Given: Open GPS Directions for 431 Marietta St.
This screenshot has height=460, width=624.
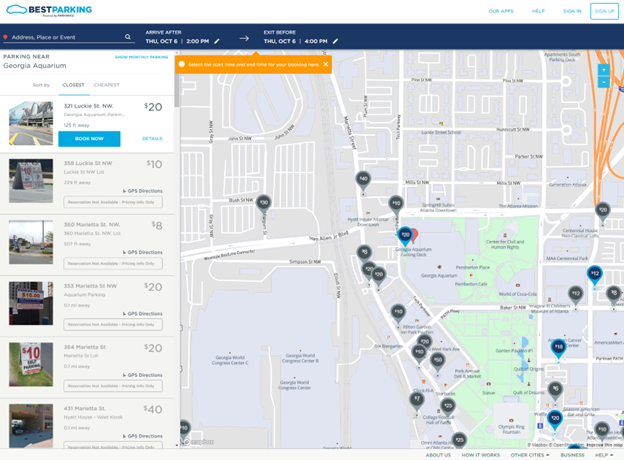Looking at the screenshot, I should 142,436.
